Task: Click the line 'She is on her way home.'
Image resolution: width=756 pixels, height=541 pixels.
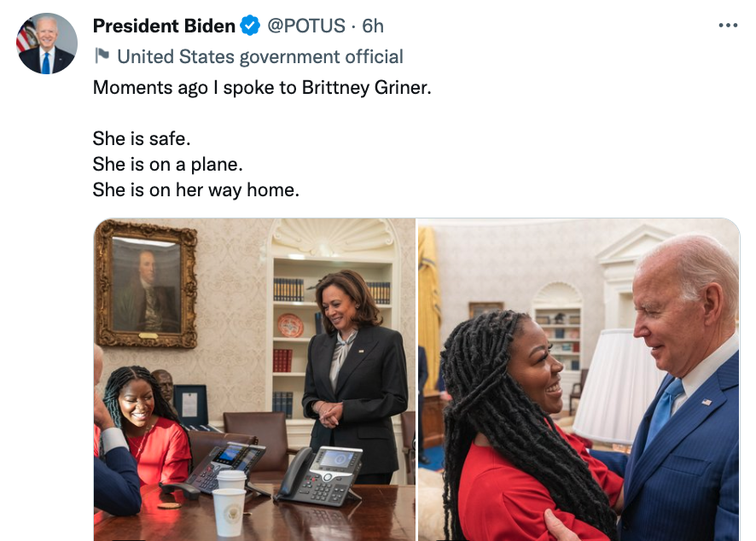Action: point(195,189)
